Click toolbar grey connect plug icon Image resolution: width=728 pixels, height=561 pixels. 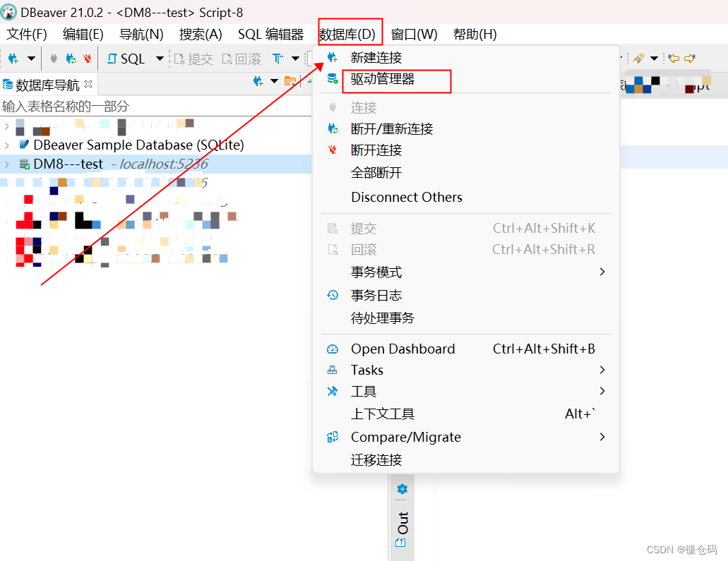pos(54,59)
